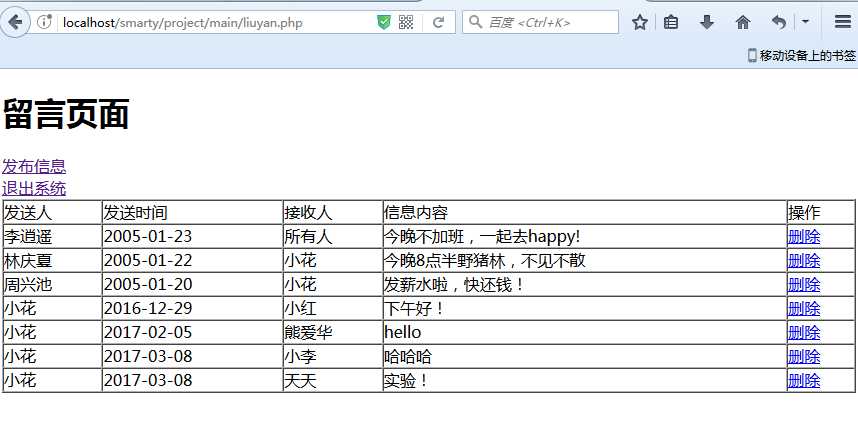858x421 pixels.
Task: Open the QR code icon in address bar
Action: coord(406,22)
